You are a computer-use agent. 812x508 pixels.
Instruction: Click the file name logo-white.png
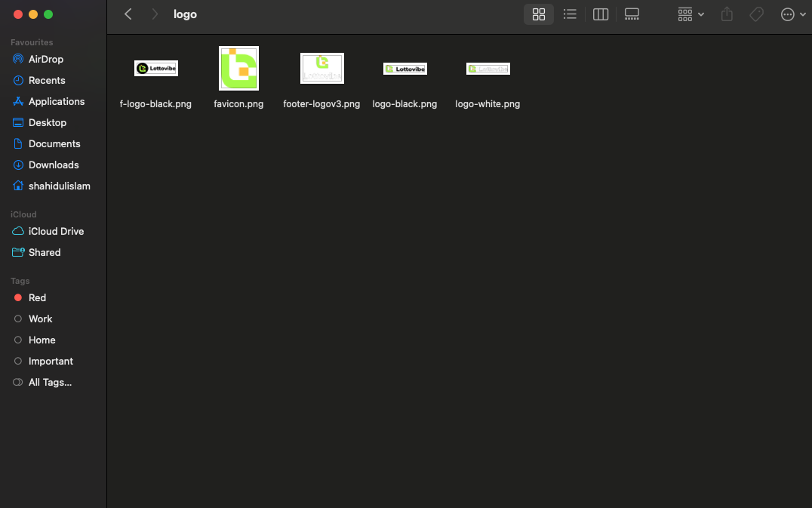click(488, 104)
